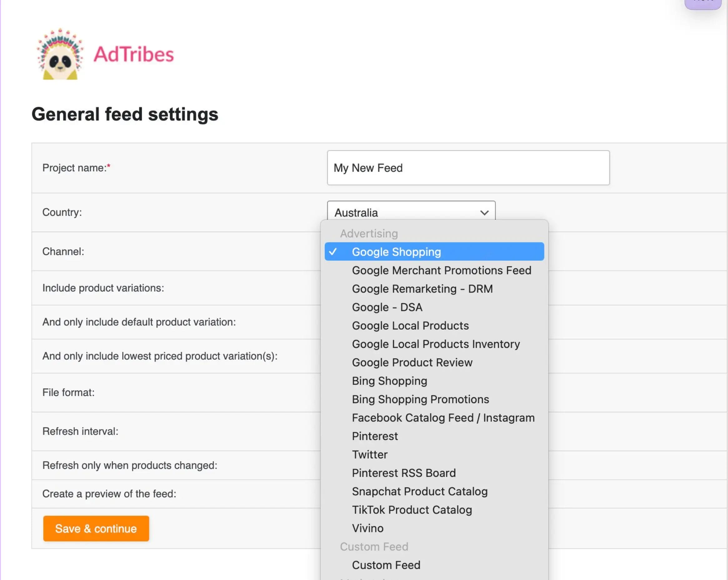Select Custom Feed under Custom Feed section
728x580 pixels.
coord(386,565)
